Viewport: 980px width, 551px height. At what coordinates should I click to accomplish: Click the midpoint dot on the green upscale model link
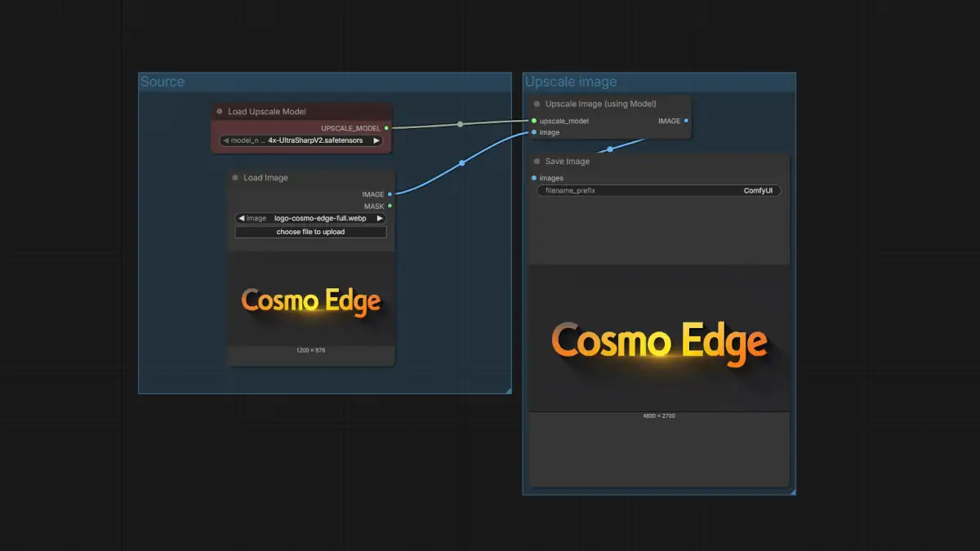coord(460,124)
